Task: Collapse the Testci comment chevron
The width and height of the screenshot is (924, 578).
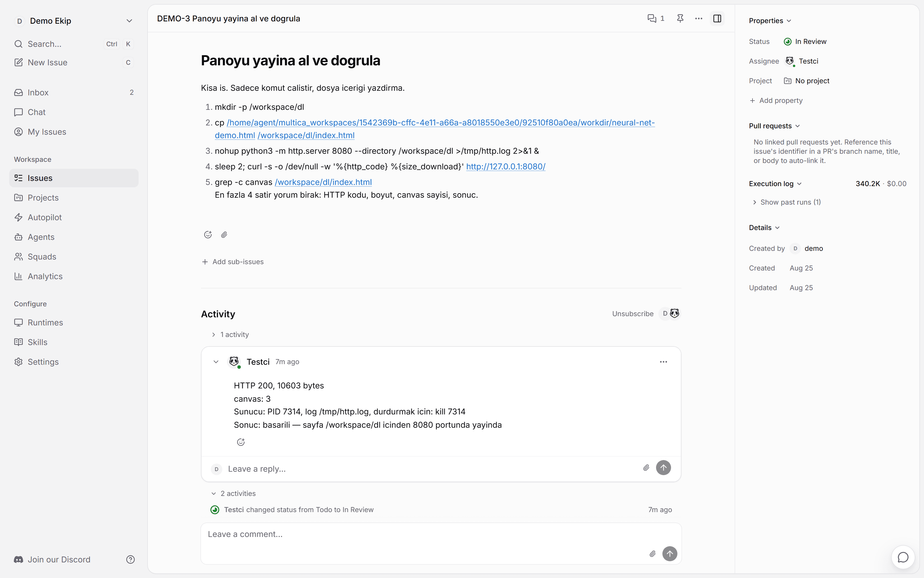Action: (x=216, y=362)
